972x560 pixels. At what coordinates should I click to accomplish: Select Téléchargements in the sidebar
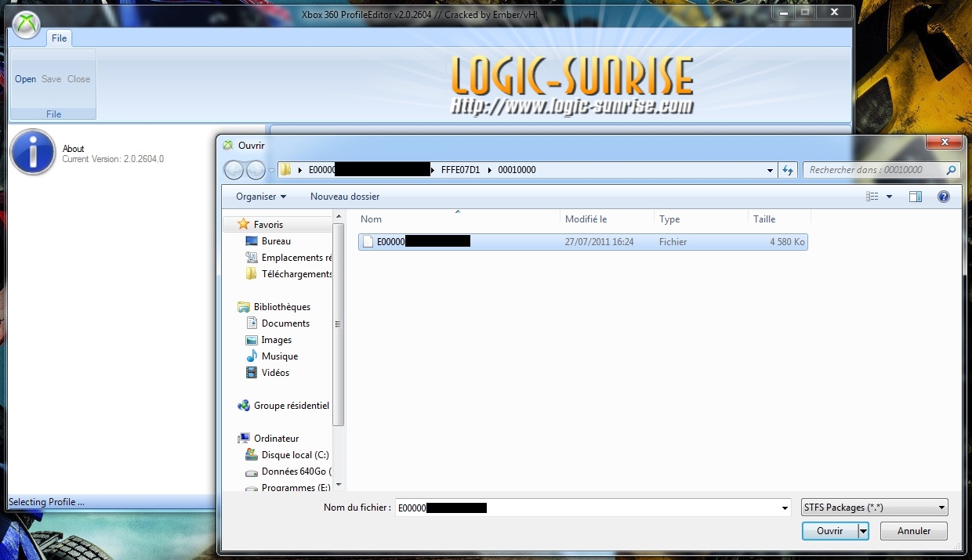click(296, 274)
